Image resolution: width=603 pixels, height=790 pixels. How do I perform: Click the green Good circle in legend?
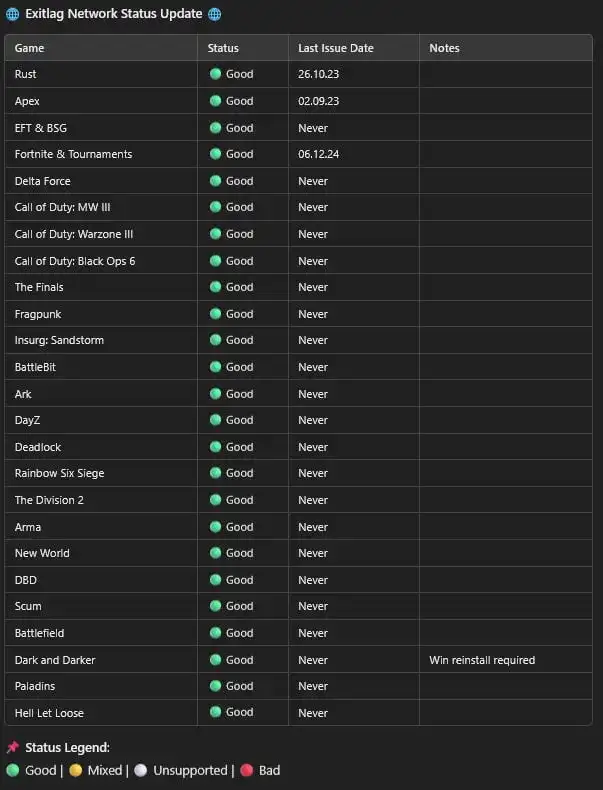12,770
